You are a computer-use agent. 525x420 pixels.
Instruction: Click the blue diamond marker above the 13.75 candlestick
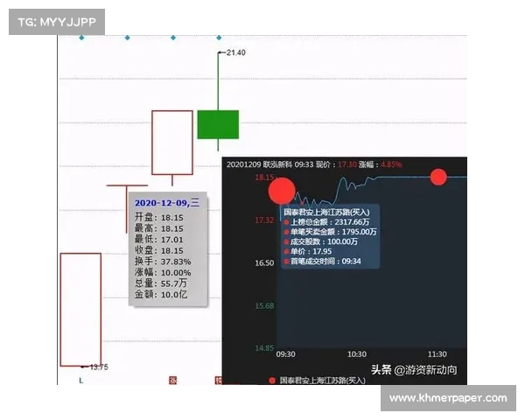pyautogui.click(x=81, y=38)
